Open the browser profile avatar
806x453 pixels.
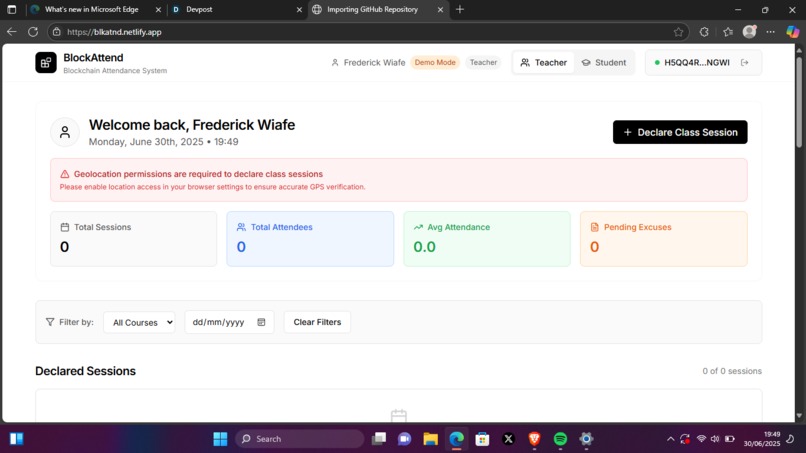point(749,31)
